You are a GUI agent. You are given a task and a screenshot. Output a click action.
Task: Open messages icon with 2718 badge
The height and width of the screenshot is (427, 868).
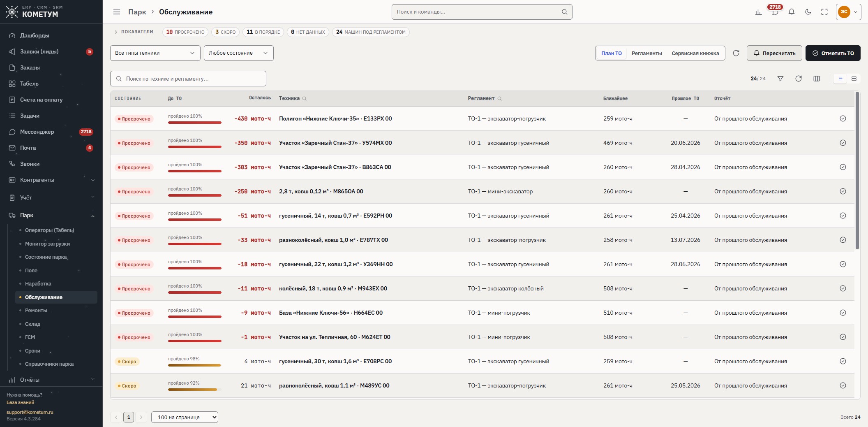(775, 12)
